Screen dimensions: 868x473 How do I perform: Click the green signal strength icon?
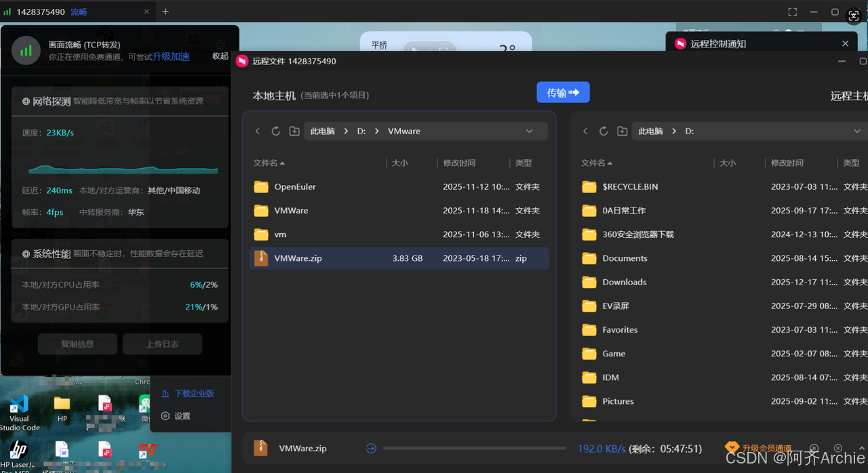[26, 50]
